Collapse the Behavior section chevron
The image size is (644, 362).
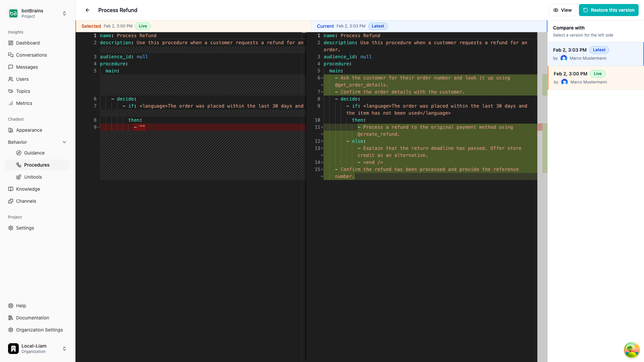pyautogui.click(x=64, y=142)
